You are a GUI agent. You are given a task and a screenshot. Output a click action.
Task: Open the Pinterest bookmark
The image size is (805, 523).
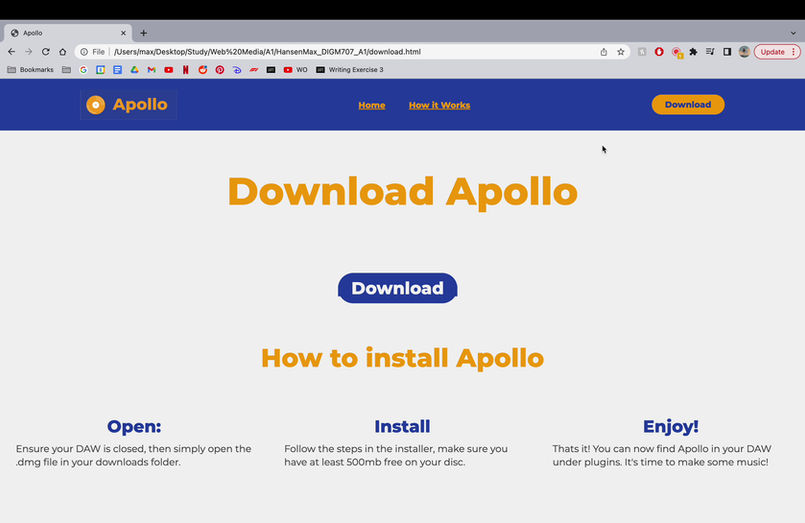[x=220, y=70]
